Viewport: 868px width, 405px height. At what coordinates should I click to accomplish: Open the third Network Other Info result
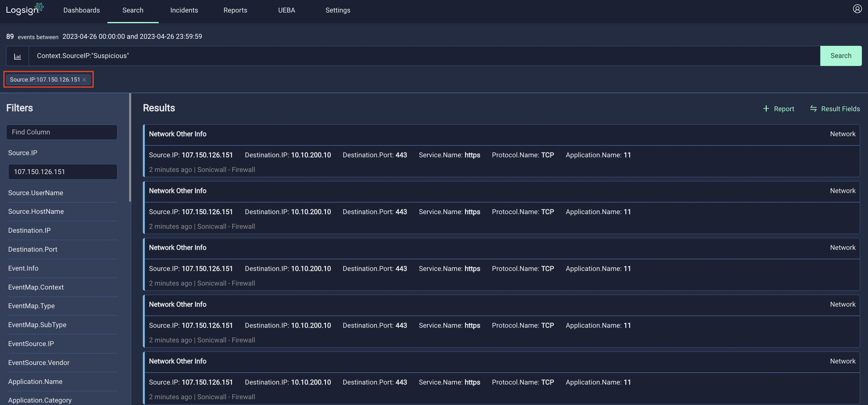coord(178,248)
